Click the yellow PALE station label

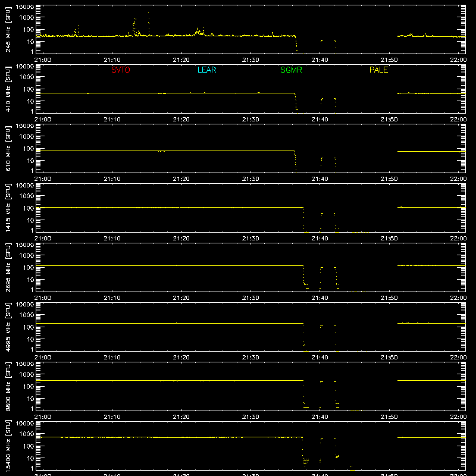[378, 70]
